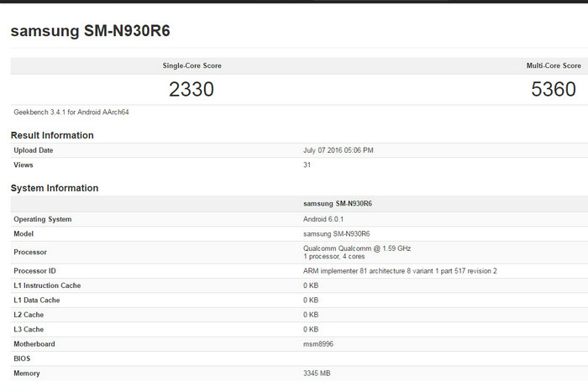
Task: Click the 0 KB value for L3 Cache
Action: click(x=311, y=329)
